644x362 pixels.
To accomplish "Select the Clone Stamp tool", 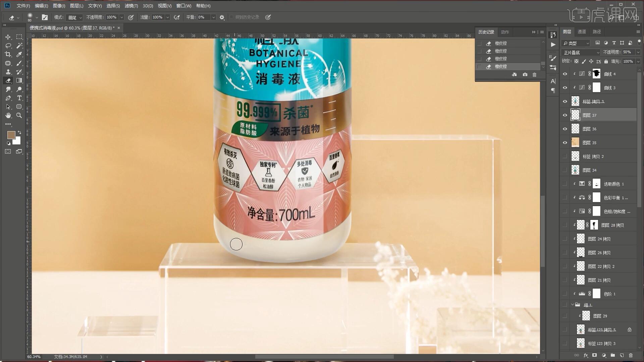I will coord(8,72).
